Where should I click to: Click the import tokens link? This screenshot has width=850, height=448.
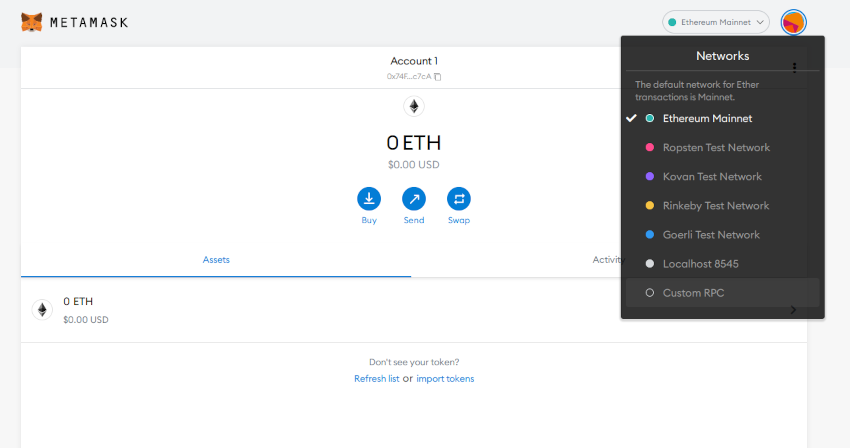[445, 379]
